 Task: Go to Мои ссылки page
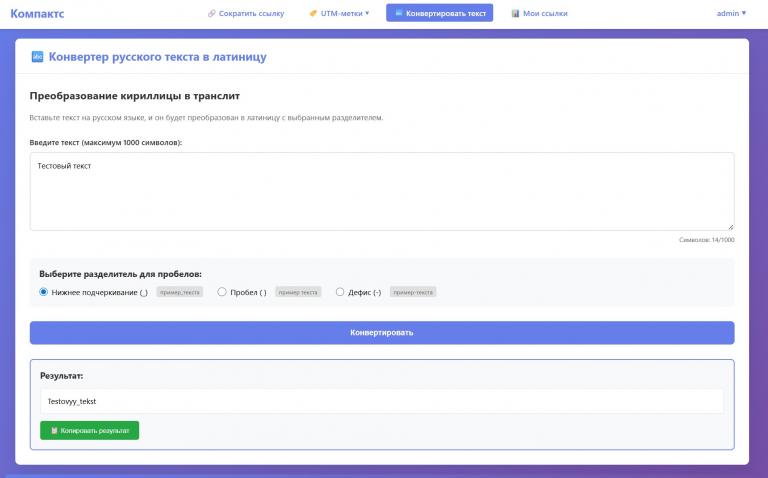click(x=539, y=13)
